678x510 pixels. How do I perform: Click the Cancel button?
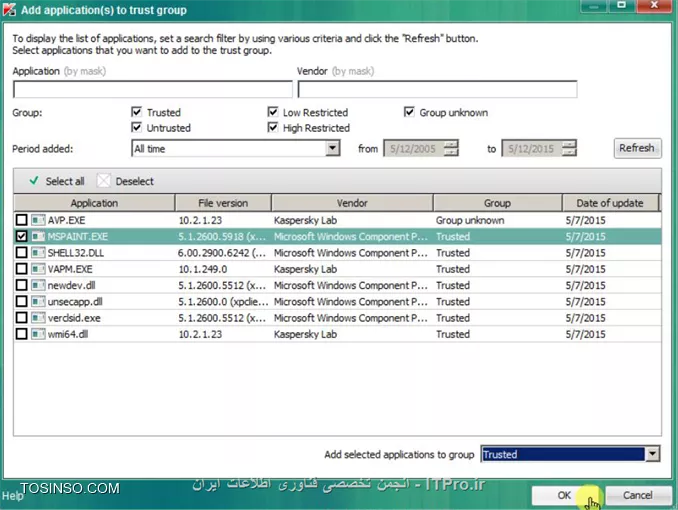638,495
